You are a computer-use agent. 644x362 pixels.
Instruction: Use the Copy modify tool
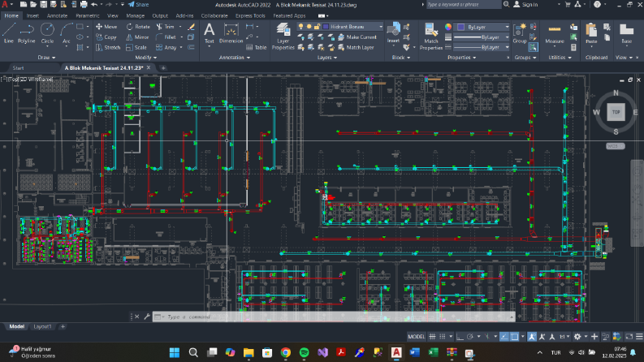pos(106,37)
